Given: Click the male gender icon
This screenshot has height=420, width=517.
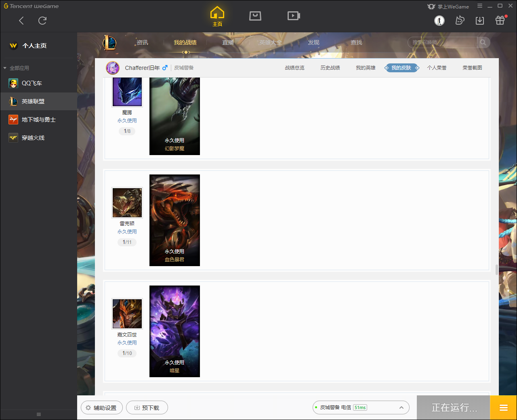Looking at the screenshot, I should point(165,68).
